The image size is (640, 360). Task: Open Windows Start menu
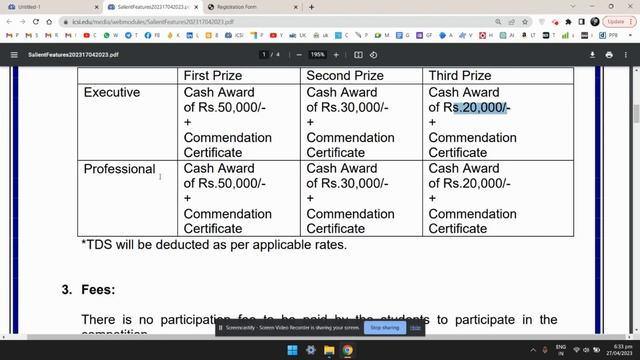tap(292, 350)
